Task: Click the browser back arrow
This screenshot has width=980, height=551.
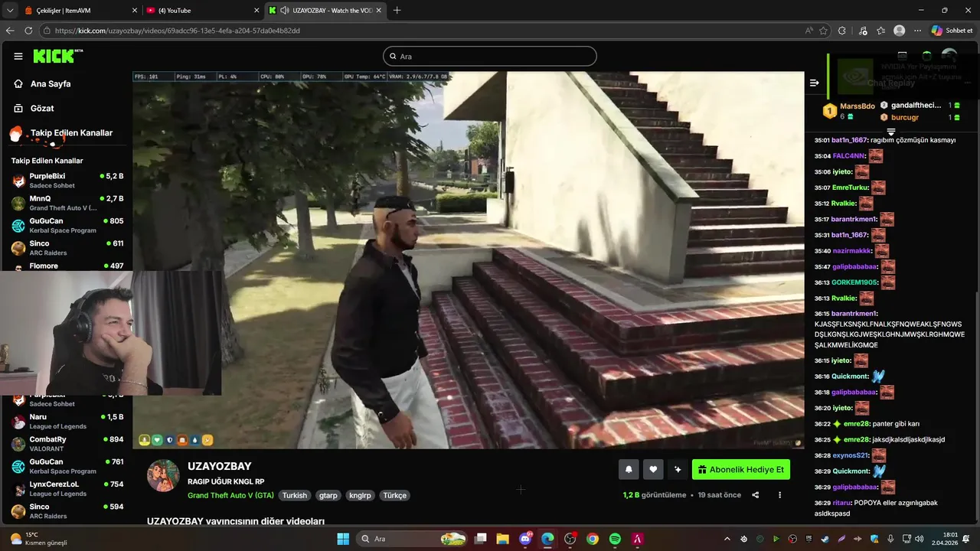Action: tap(10, 31)
